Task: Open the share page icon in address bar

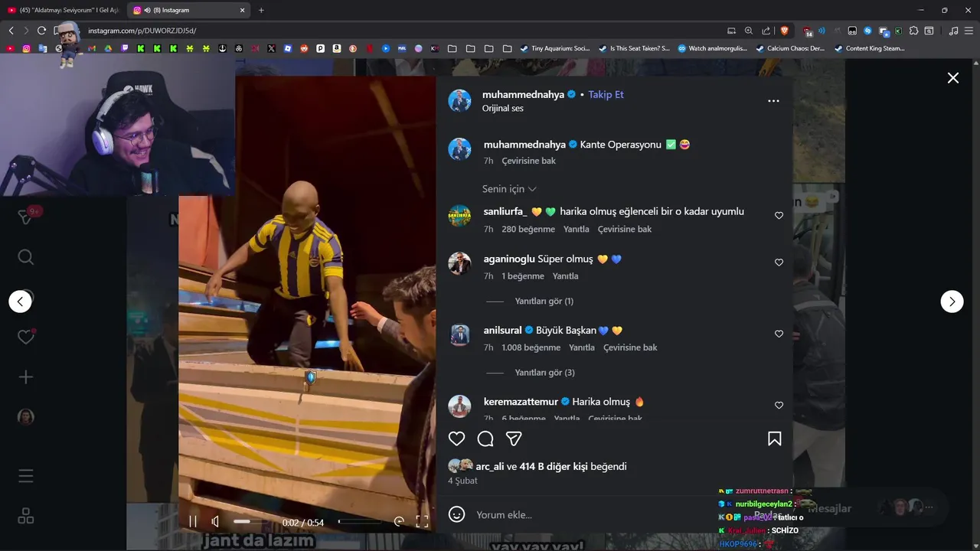Action: [766, 31]
